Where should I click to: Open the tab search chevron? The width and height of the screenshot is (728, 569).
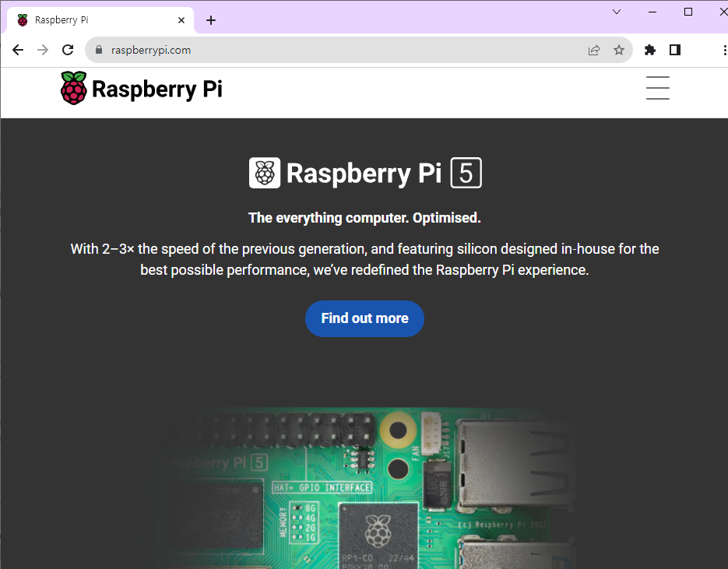click(x=617, y=12)
